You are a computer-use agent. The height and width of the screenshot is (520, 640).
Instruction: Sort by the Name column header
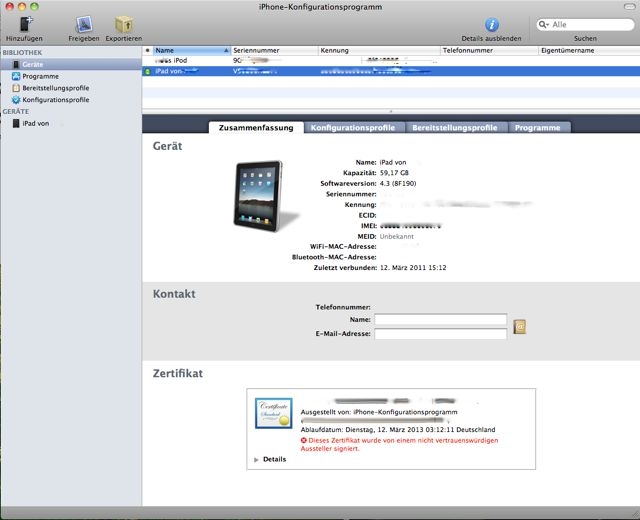(192, 51)
